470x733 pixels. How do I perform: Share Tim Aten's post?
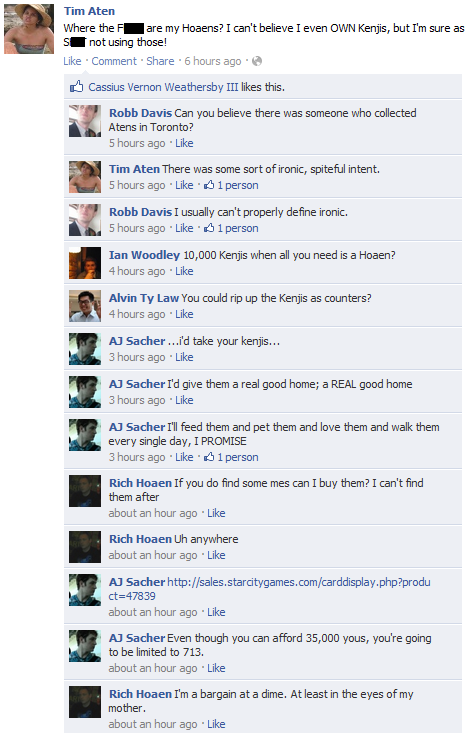click(x=160, y=61)
